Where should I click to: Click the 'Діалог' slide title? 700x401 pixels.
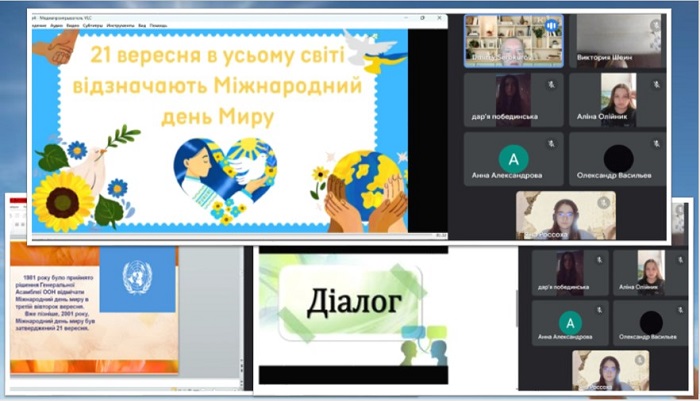click(354, 302)
